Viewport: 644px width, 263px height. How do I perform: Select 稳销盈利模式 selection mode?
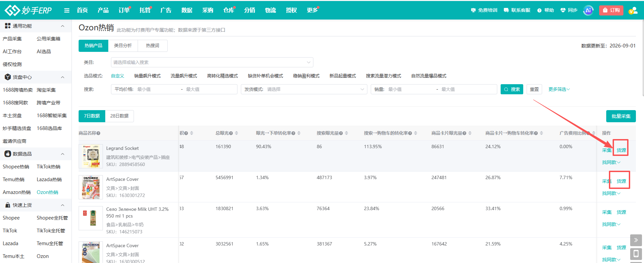coord(306,76)
